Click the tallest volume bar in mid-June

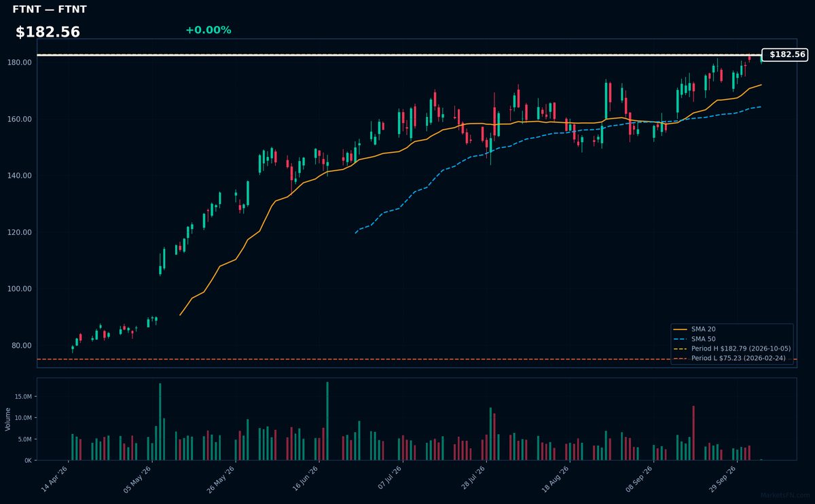327,421
